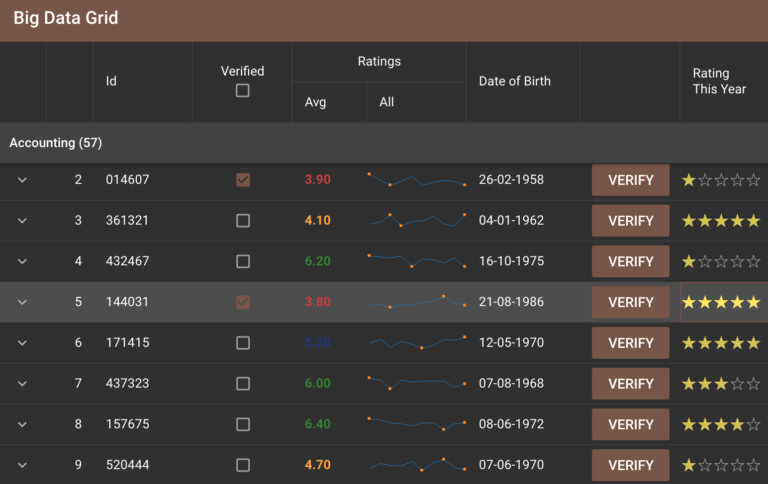Image resolution: width=768 pixels, height=484 pixels.
Task: Click the first star in row 520444
Action: tap(689, 466)
